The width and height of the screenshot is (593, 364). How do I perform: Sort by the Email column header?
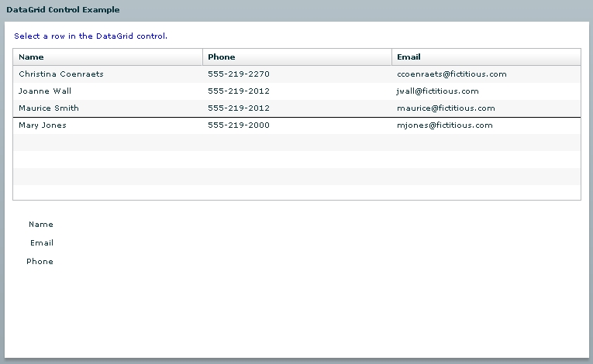(486, 57)
